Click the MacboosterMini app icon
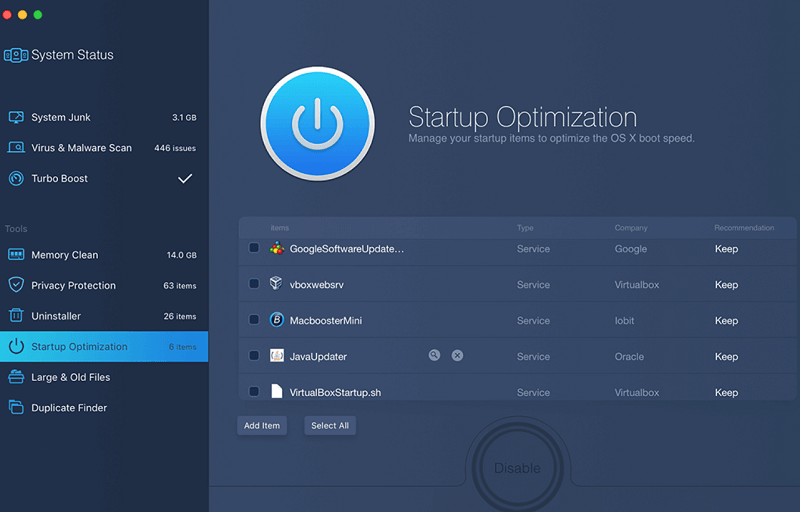The height and width of the screenshot is (512, 800). [277, 320]
